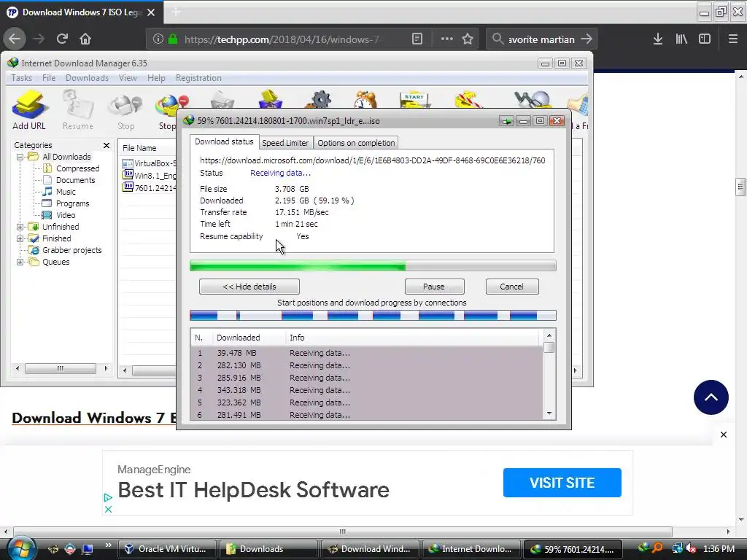
Task: Click the scroll-to-top round arrow button
Action: click(711, 397)
